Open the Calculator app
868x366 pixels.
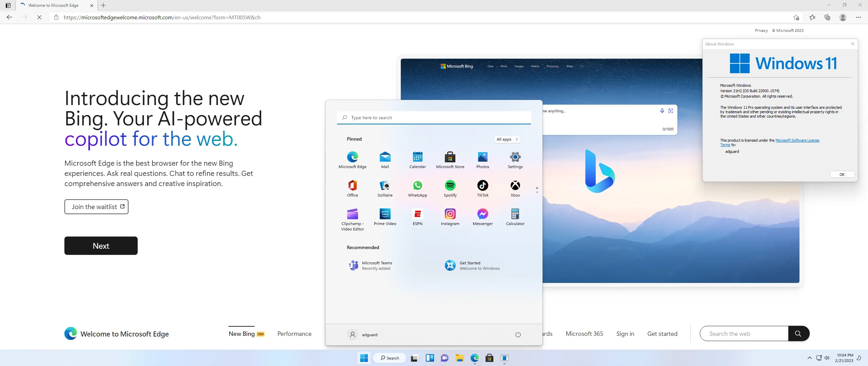pos(515,216)
